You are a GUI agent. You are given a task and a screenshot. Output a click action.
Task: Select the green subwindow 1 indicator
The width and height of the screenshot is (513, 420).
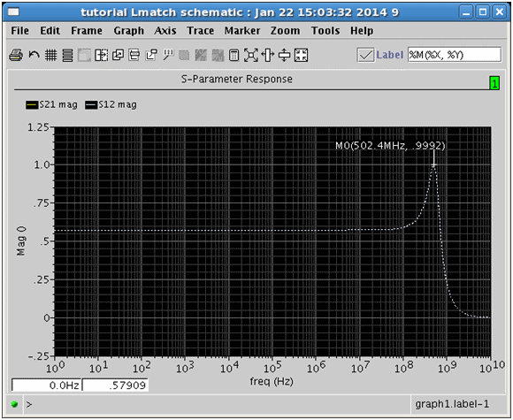coord(494,83)
